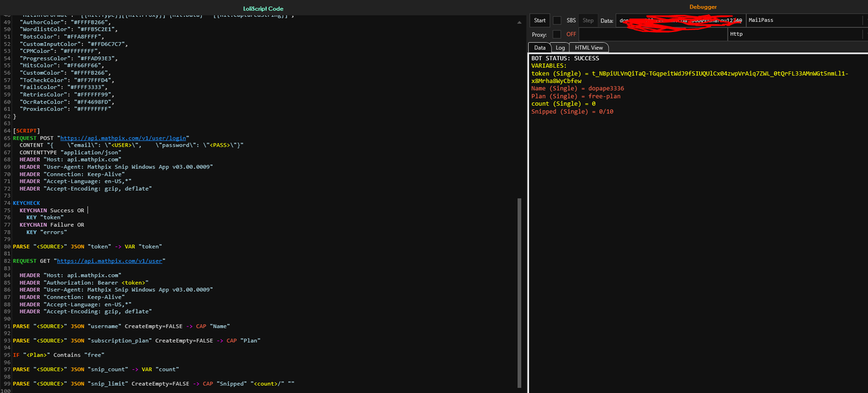The image size is (868, 393).
Task: Open the Http proxy type dropdown
Action: pos(797,34)
